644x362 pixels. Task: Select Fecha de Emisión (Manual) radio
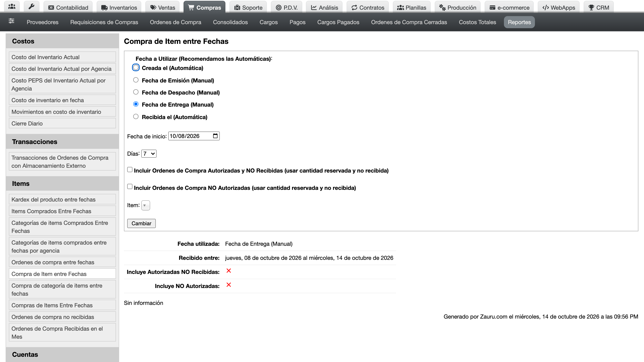[136, 80]
